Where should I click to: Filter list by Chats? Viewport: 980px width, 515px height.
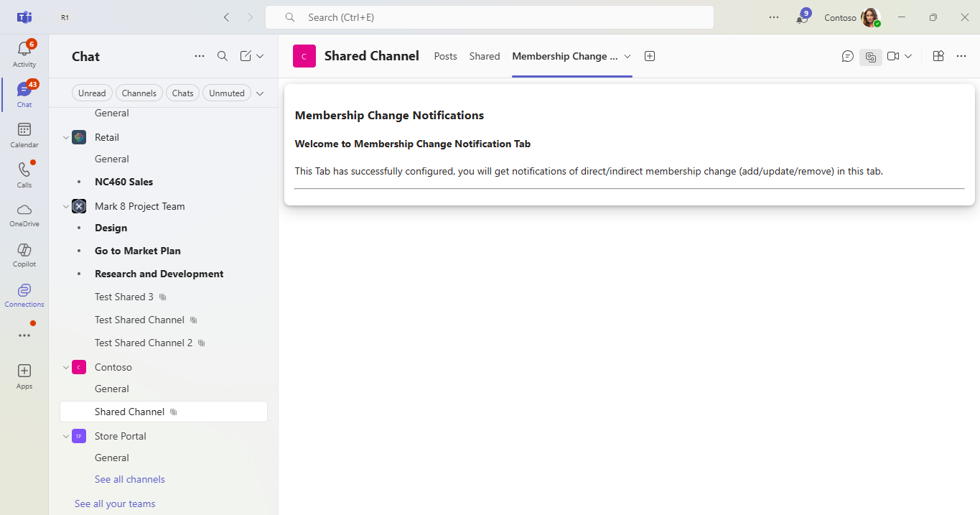click(x=183, y=93)
